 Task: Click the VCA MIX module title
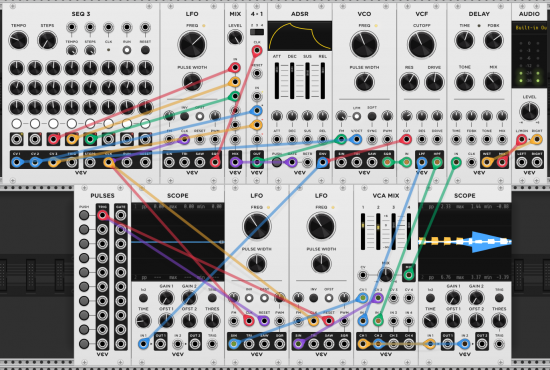[x=386, y=195]
